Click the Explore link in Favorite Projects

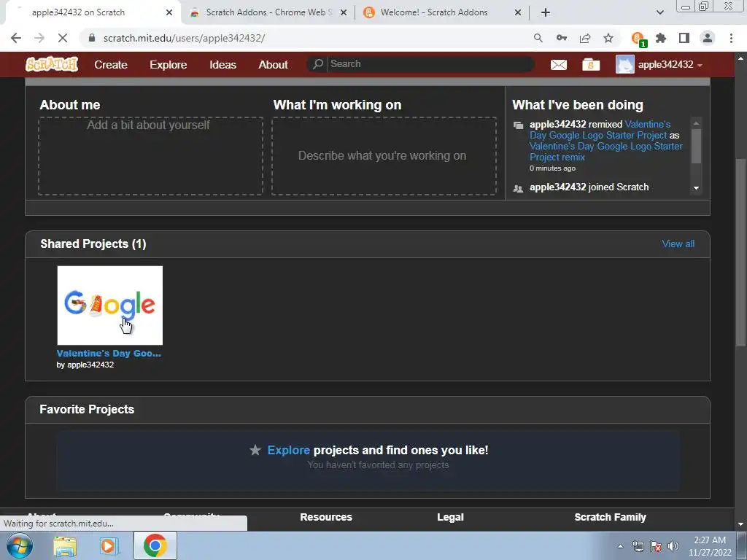[289, 450]
